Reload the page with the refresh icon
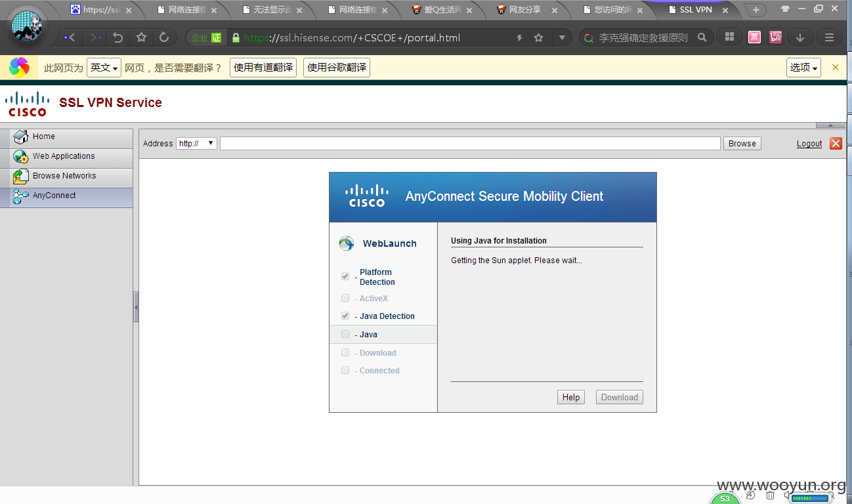This screenshot has height=504, width=852. pyautogui.click(x=164, y=37)
